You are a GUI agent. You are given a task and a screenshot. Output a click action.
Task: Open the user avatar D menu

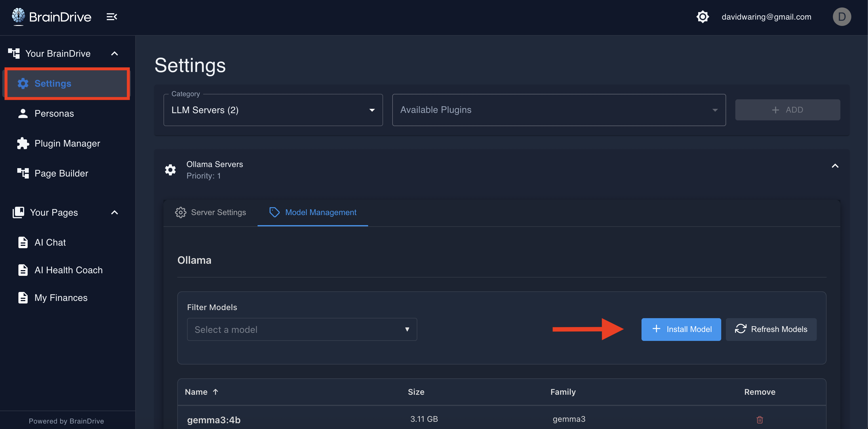[x=842, y=16]
